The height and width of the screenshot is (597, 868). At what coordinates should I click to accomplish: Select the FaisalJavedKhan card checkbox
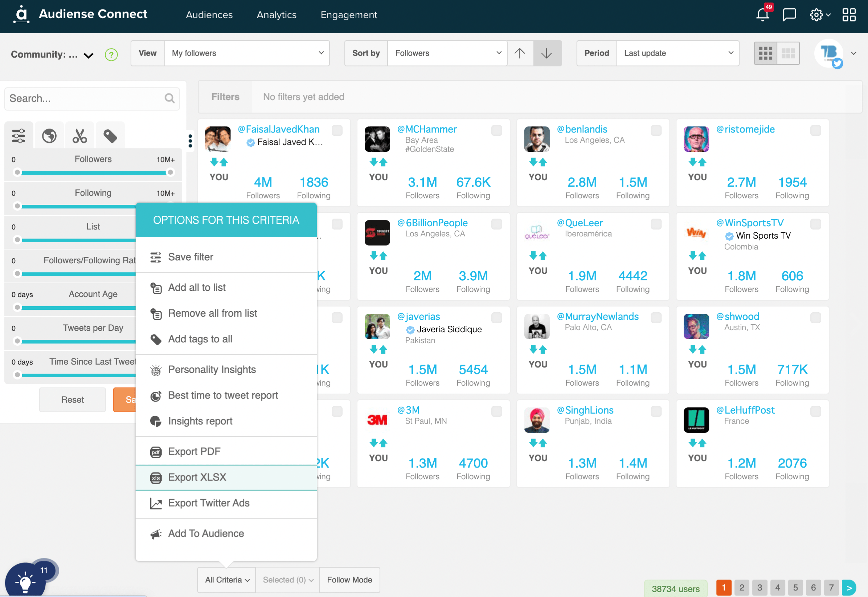click(337, 130)
